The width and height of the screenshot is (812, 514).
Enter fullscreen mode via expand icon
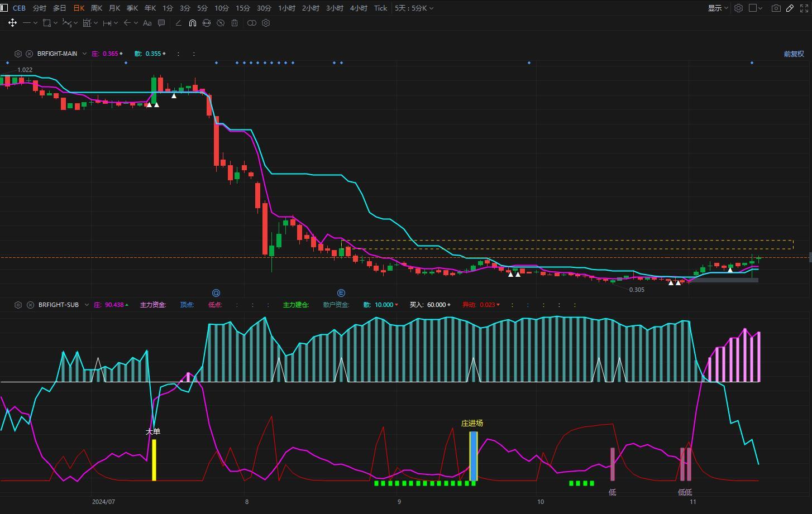(804, 8)
